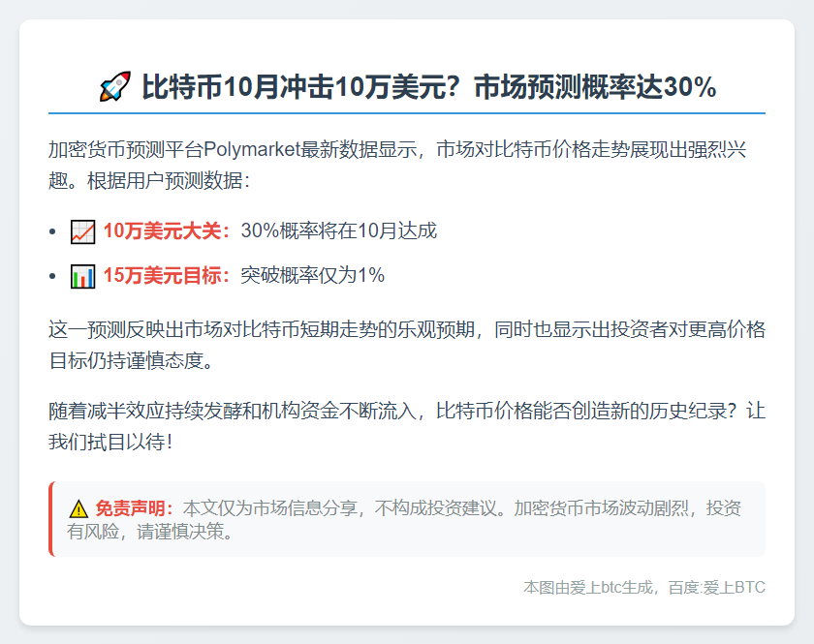Click the blue divider line under the headline
Screen dimensions: 814x644
tap(407, 113)
